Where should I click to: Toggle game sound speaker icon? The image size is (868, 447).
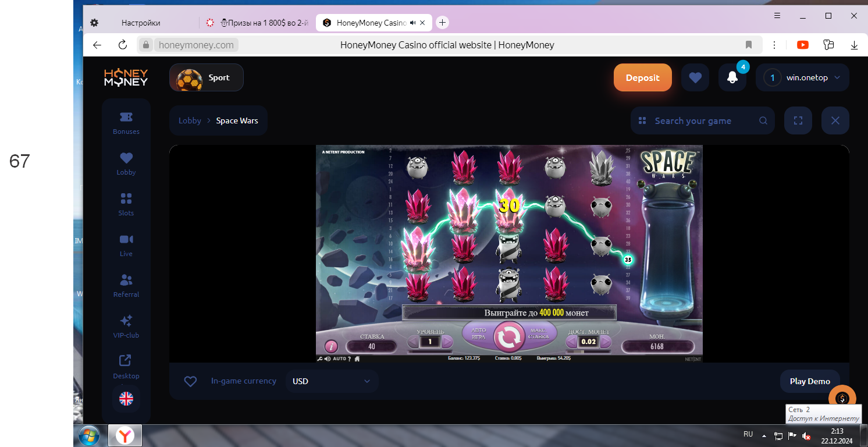click(328, 359)
